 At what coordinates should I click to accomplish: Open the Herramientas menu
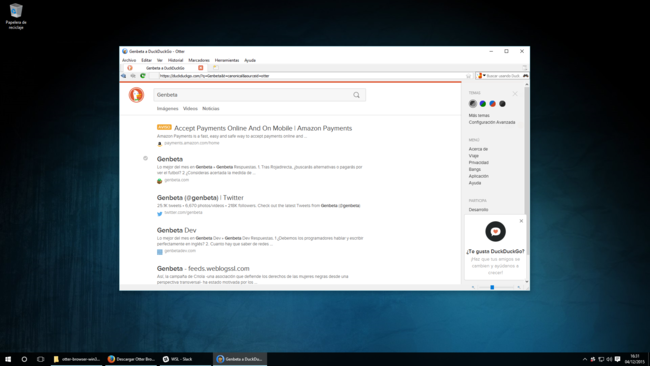click(227, 60)
